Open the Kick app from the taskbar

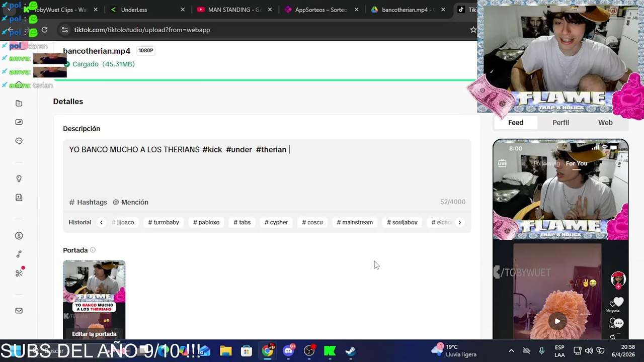click(x=330, y=350)
